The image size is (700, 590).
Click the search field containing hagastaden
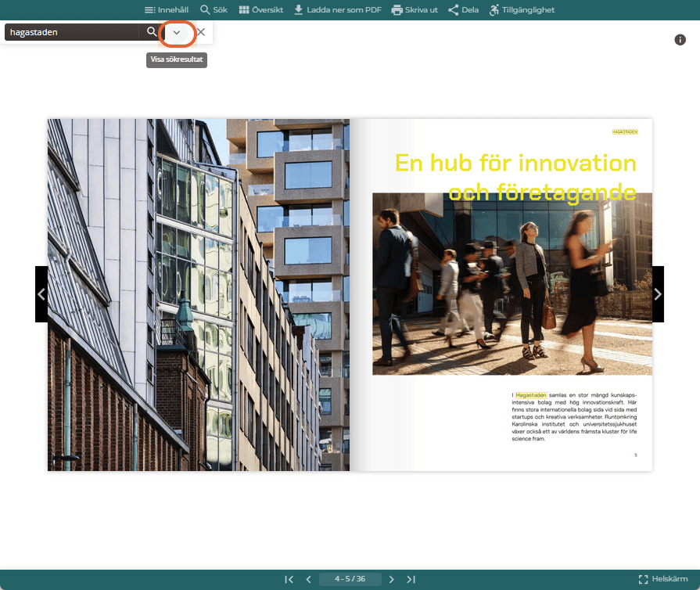(71, 32)
